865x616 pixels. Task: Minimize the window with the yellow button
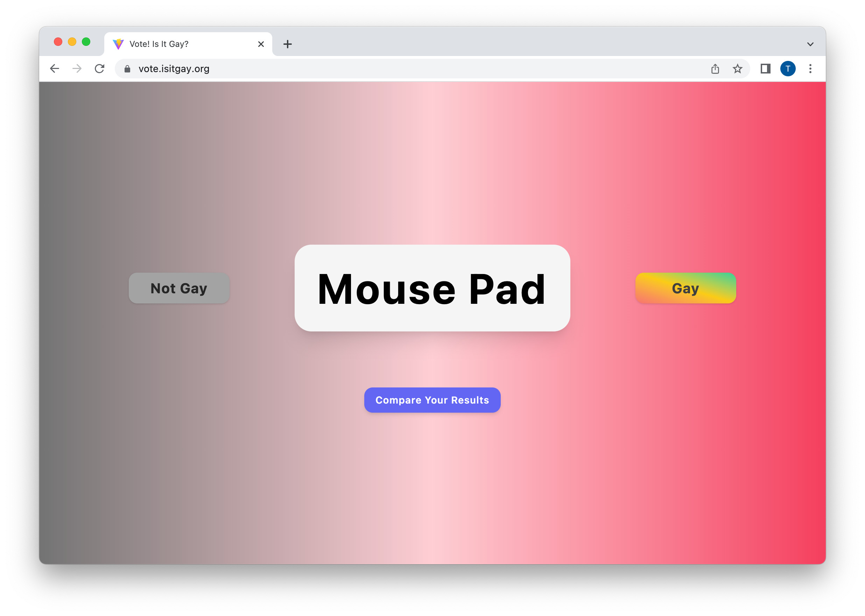point(72,42)
